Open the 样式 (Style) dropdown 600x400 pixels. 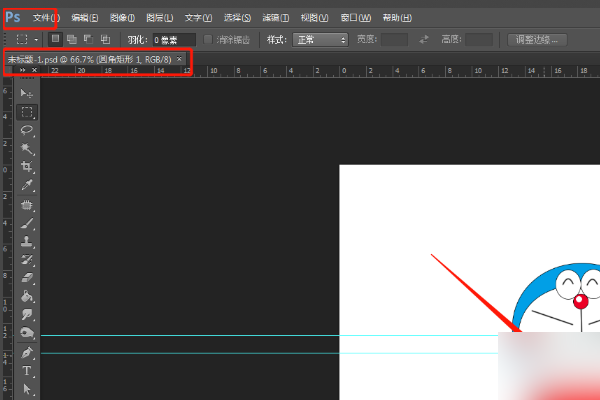[320, 39]
